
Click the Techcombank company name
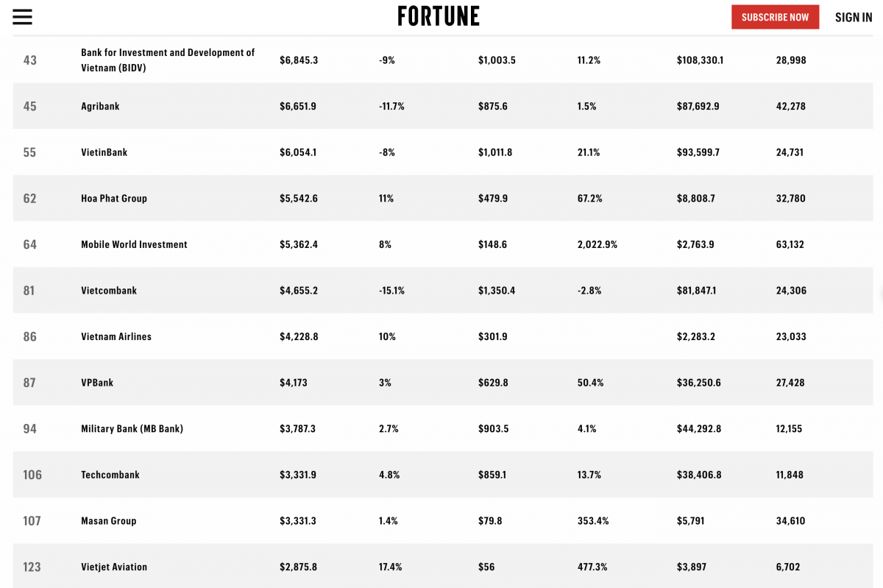click(x=110, y=475)
